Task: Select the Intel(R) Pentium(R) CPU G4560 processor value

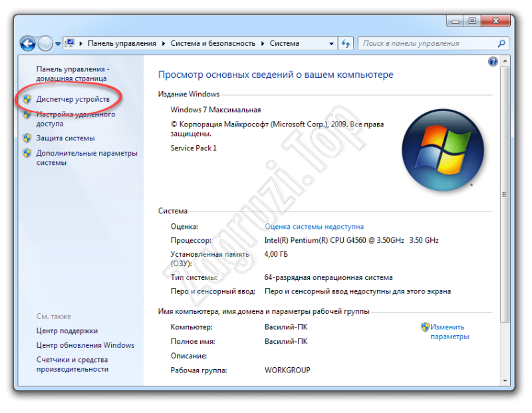Action: (351, 240)
